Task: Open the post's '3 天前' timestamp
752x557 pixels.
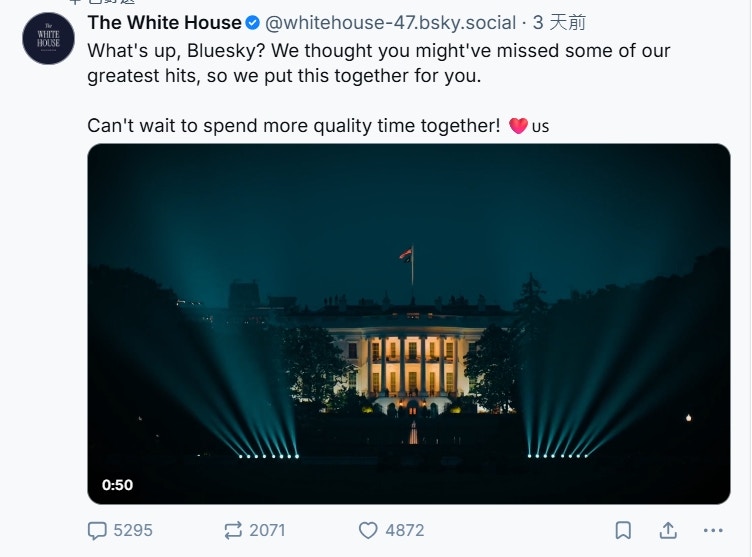Action: [x=559, y=22]
